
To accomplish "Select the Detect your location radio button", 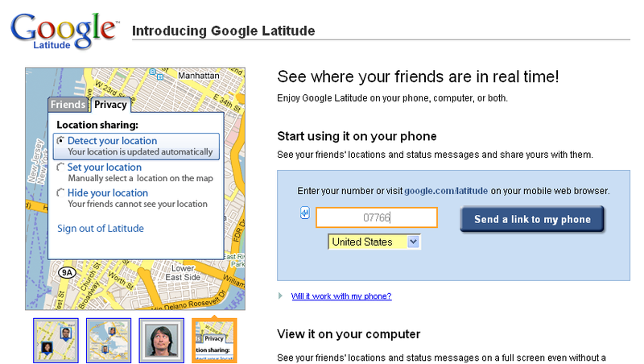I will click(60, 141).
